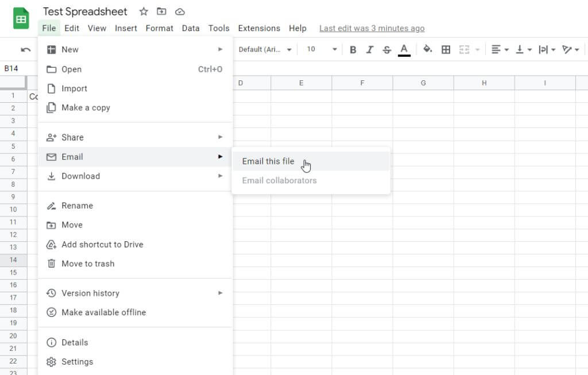Rename via Test Spreadsheet title field
This screenshot has width=588, height=375.
point(85,11)
